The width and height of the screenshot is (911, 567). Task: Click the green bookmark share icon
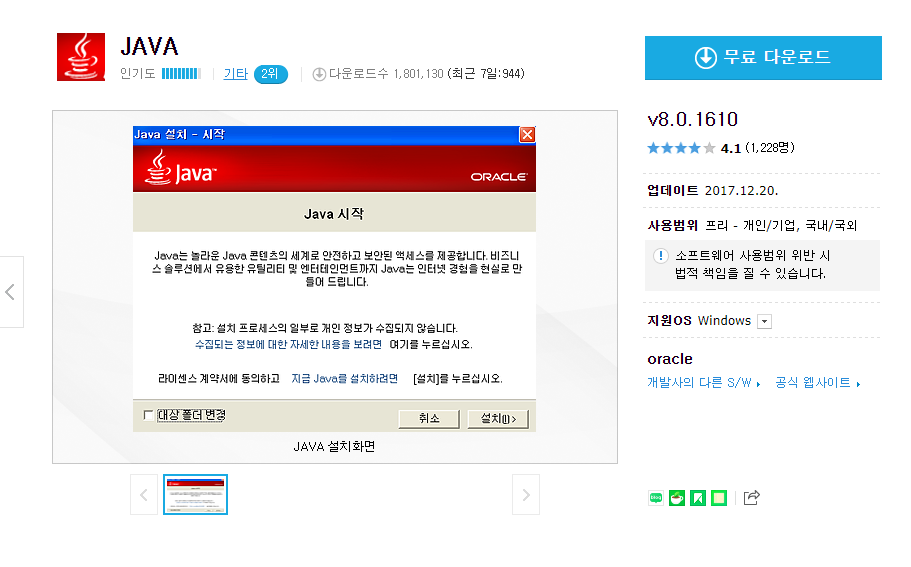[x=698, y=498]
